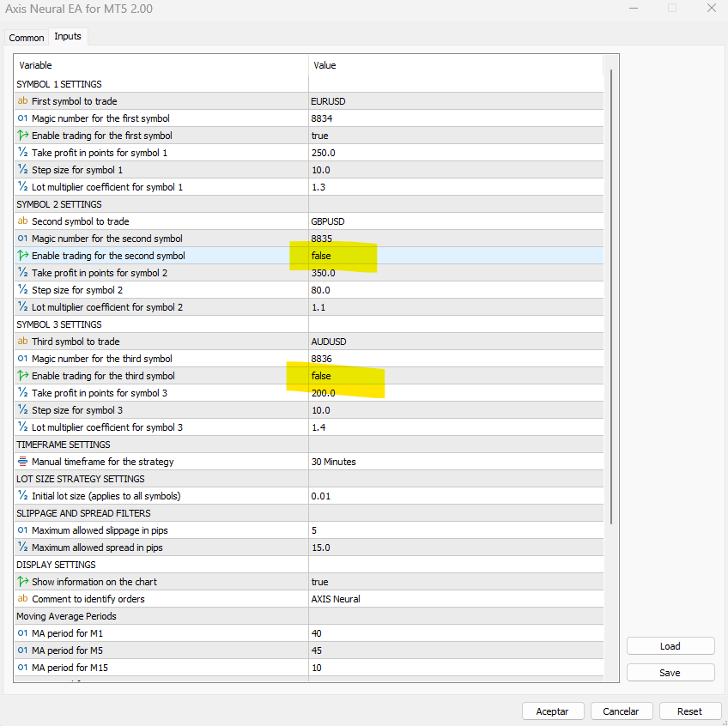Open the 30 Minutes timeframe value dropdown
Viewport: 728px width, 726px height.
coord(455,462)
